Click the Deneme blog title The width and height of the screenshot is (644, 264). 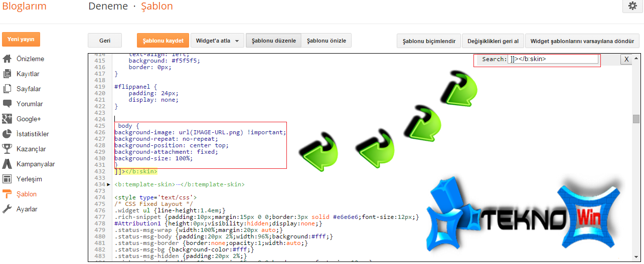(x=107, y=7)
